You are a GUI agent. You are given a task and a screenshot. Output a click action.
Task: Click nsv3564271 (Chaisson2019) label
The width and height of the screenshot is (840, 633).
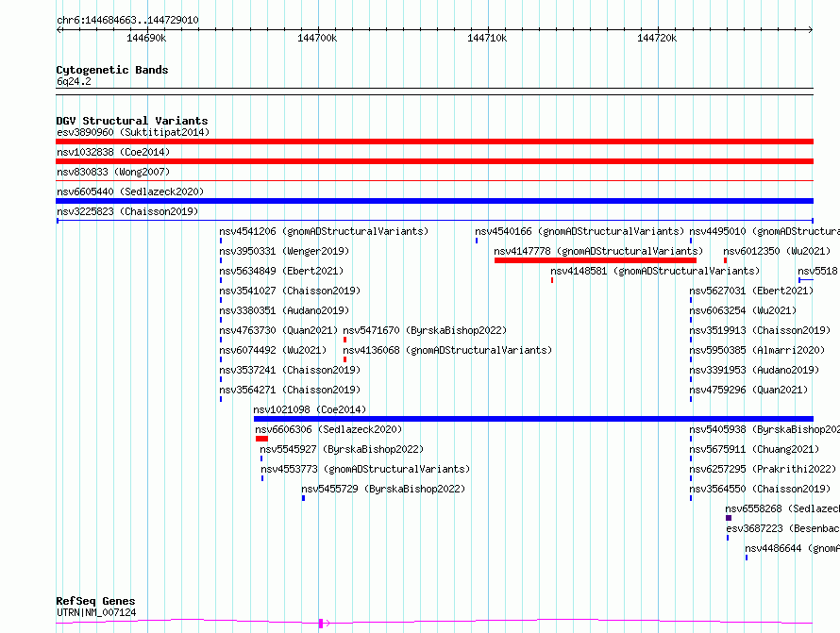click(290, 390)
